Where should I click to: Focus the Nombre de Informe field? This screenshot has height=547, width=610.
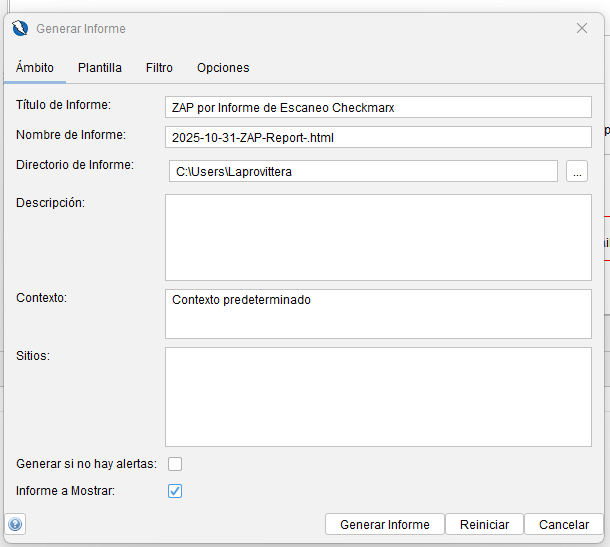(378, 137)
